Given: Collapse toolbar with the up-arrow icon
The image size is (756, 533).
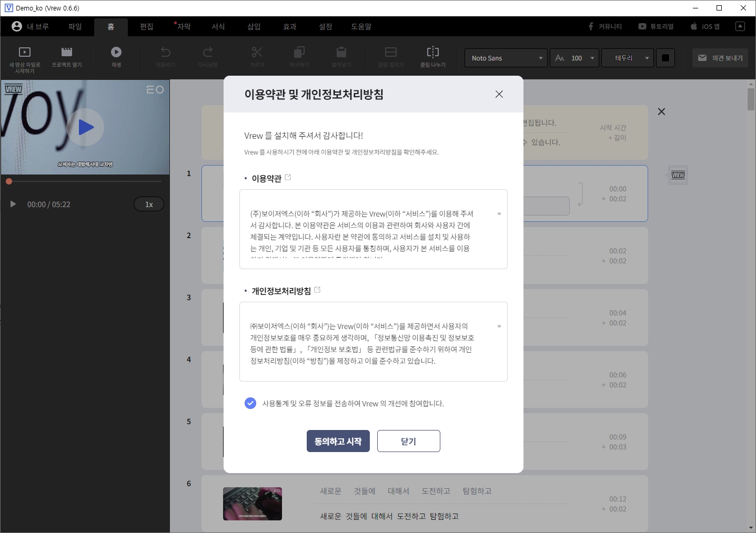Looking at the screenshot, I should click(x=740, y=26).
